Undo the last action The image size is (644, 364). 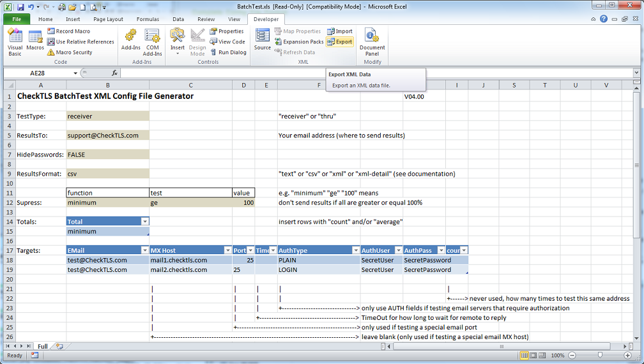tap(31, 7)
